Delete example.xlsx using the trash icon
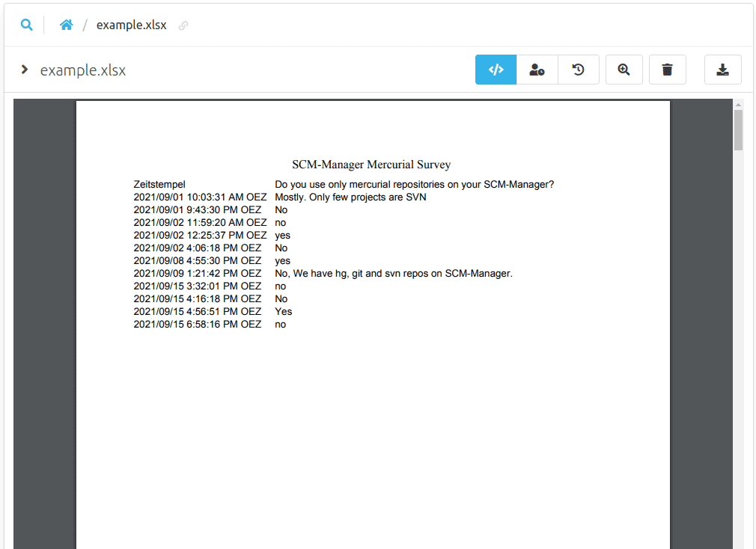This screenshot has height=549, width=756. (x=667, y=69)
